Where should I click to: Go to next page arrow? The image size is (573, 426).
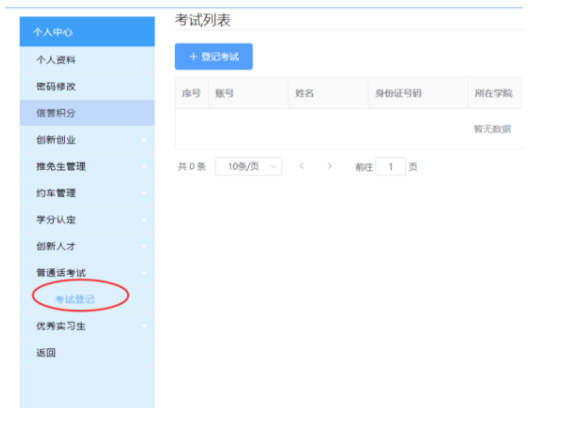click(330, 166)
